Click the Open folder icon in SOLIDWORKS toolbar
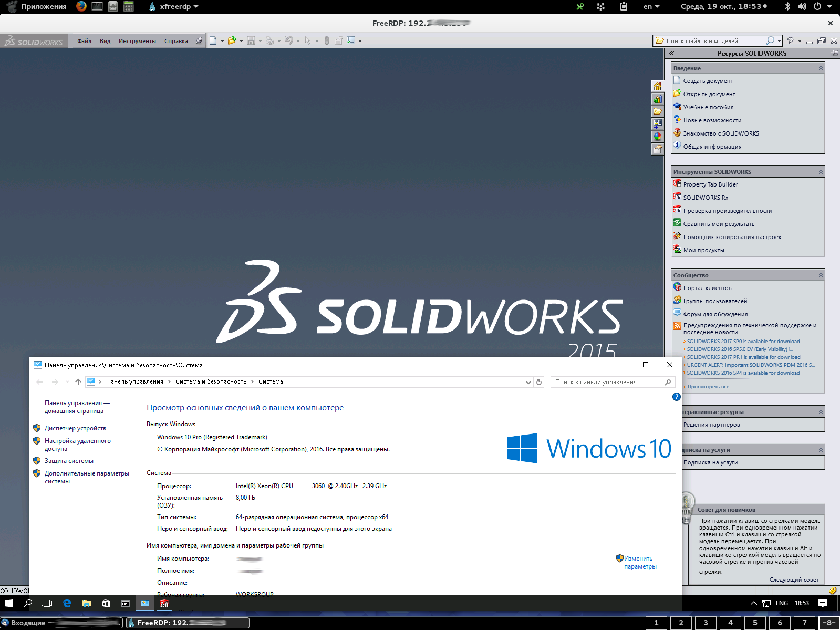Screen dimensions: 840x630 click(x=232, y=40)
